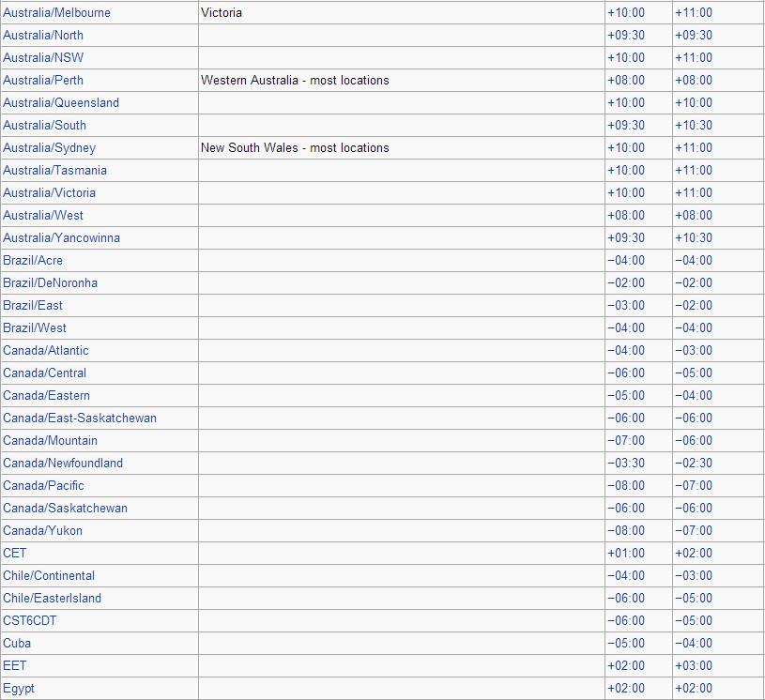Open the CET time zone link
Image resolution: width=765 pixels, height=700 pixels.
[15, 554]
